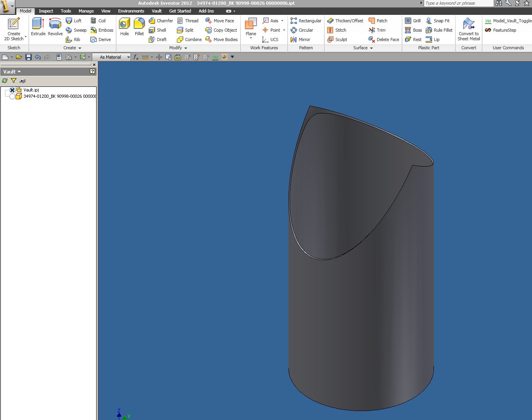Open the Environments ribbon tab
532x420 pixels.
tap(131, 11)
